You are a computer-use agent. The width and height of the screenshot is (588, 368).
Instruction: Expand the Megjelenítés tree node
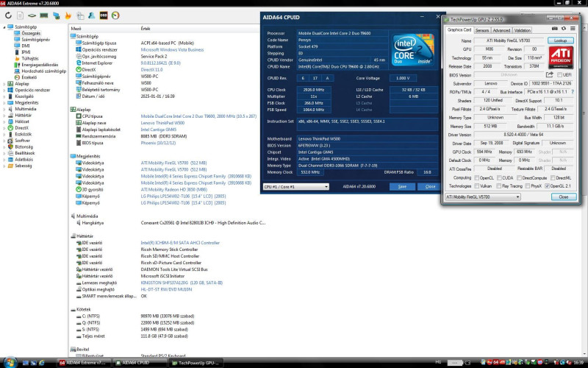pyautogui.click(x=4, y=102)
